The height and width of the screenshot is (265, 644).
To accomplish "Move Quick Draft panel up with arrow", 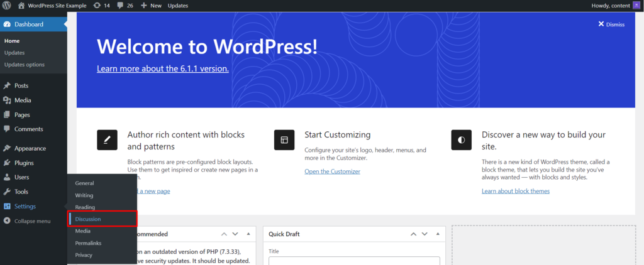I will click(x=413, y=234).
